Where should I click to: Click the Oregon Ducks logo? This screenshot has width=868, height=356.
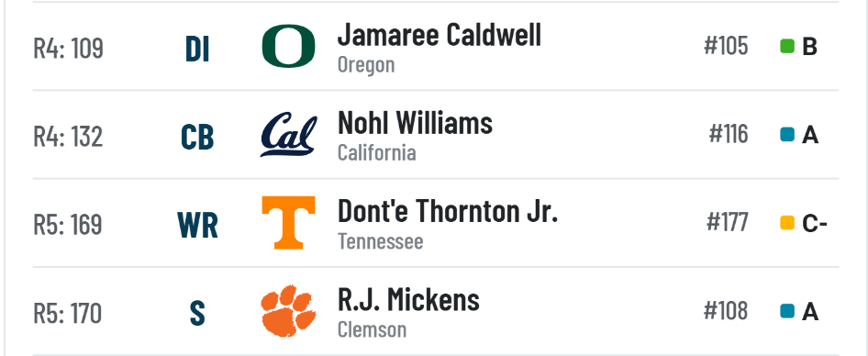click(288, 47)
